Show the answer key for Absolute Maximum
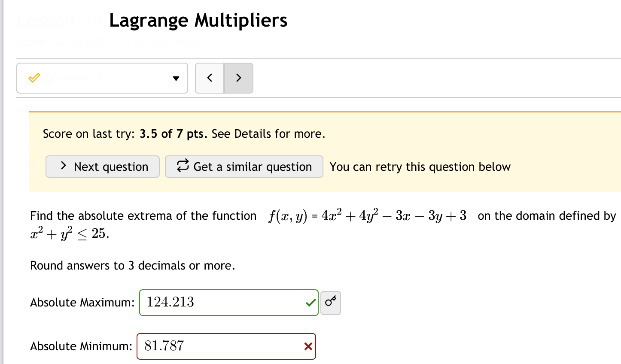The height and width of the screenshot is (364, 621). click(331, 303)
